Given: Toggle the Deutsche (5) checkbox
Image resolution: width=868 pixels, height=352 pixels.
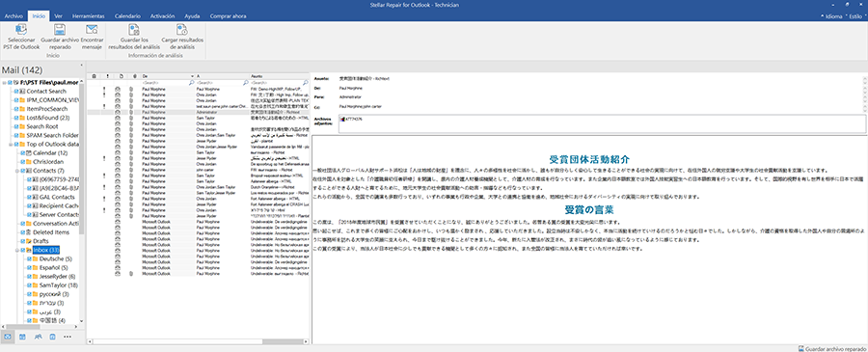Looking at the screenshot, I should 29,259.
